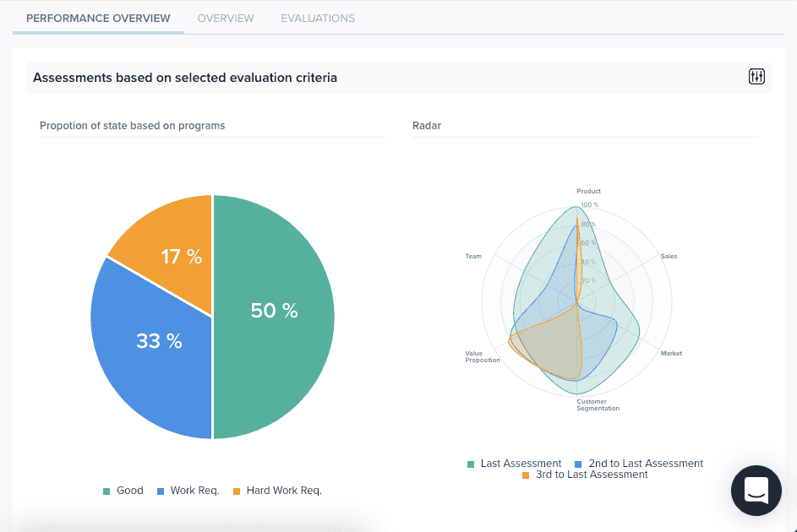
Task: Click the Customer Segmentation radar label
Action: 598,404
